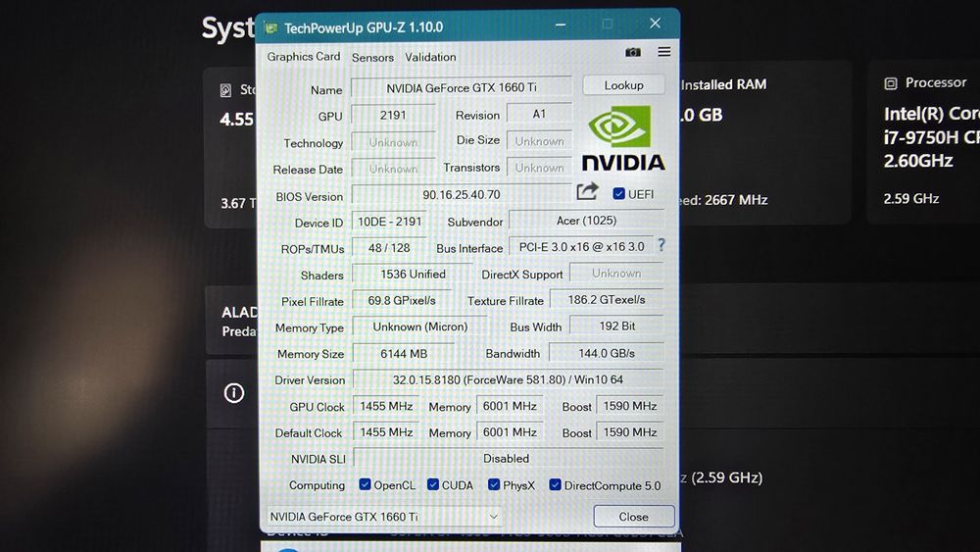Minimize the GPU-Z window
This screenshot has height=552, width=980.
point(561,25)
